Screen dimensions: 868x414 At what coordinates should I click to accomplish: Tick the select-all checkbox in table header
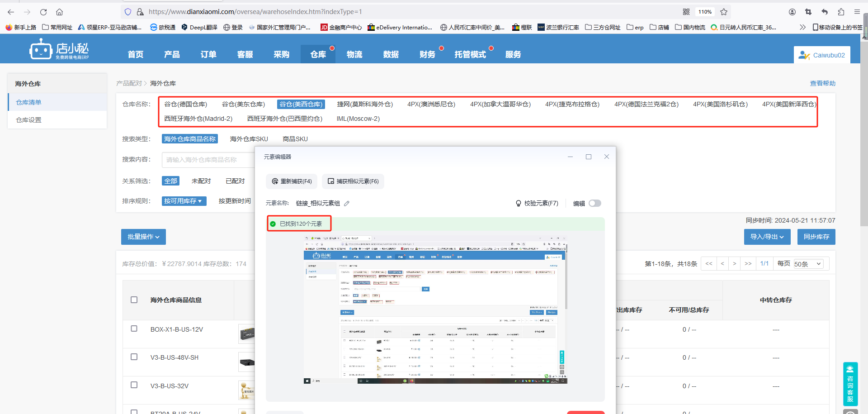coord(134,300)
